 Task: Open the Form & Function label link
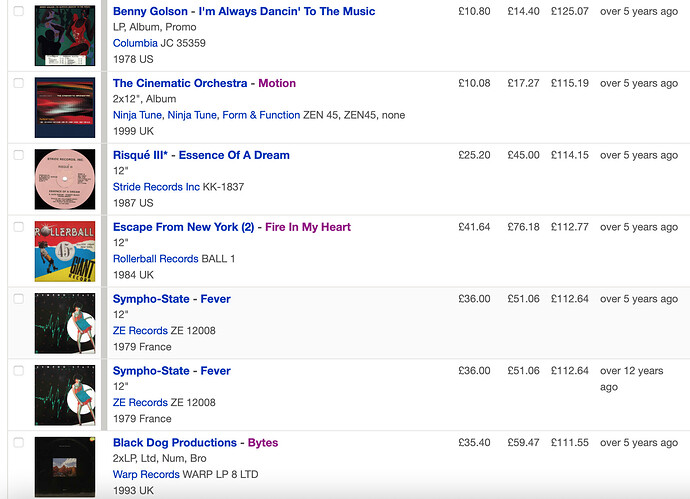pos(261,115)
